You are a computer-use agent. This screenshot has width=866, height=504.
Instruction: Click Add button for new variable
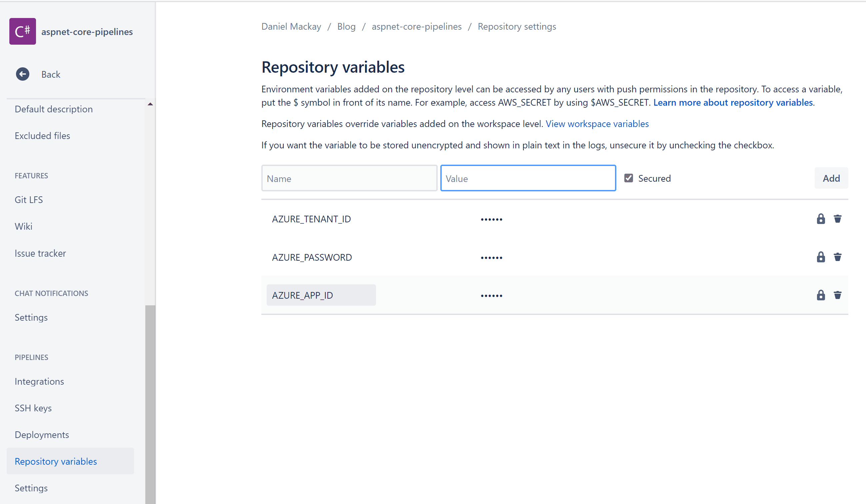click(x=832, y=178)
